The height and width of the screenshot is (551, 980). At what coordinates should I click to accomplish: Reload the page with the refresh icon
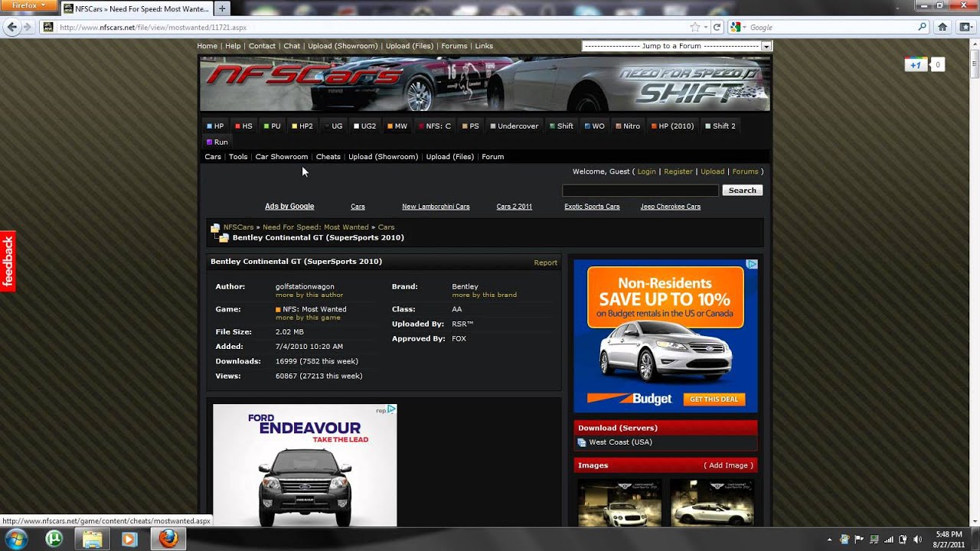tap(717, 27)
